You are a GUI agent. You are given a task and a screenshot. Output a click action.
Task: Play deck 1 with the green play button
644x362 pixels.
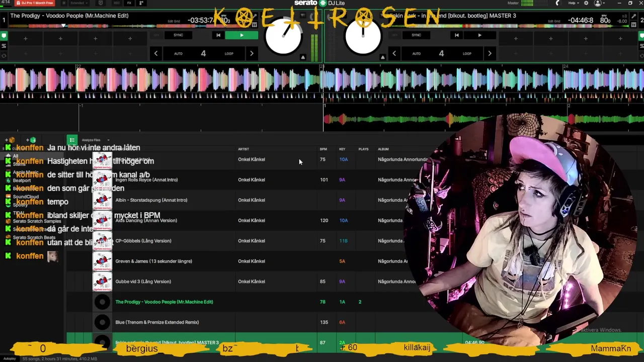tap(242, 35)
